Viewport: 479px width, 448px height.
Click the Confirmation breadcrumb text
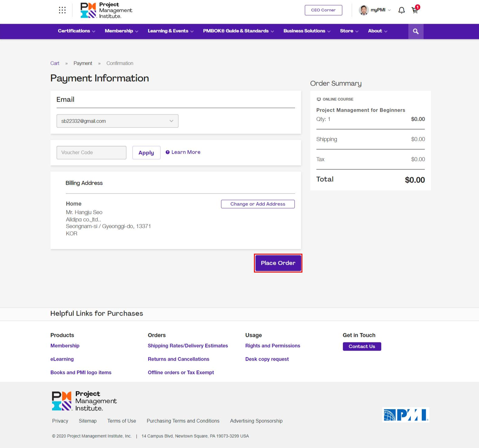[120, 63]
